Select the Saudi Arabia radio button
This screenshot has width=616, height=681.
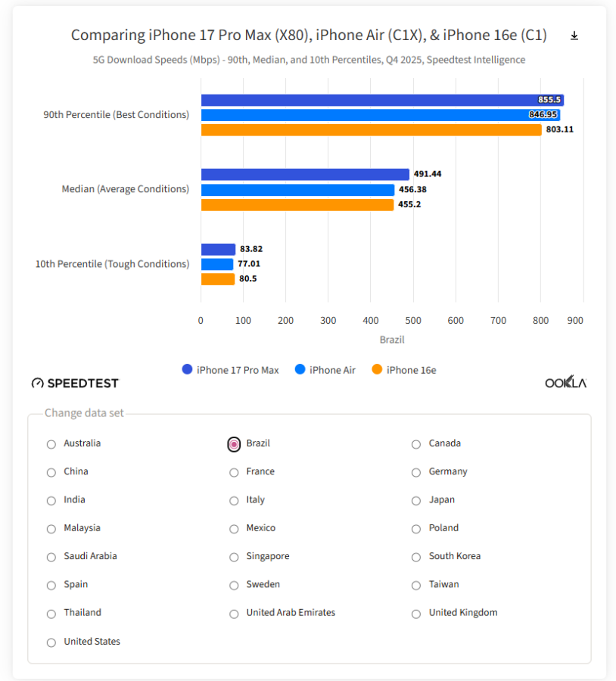pos(51,557)
